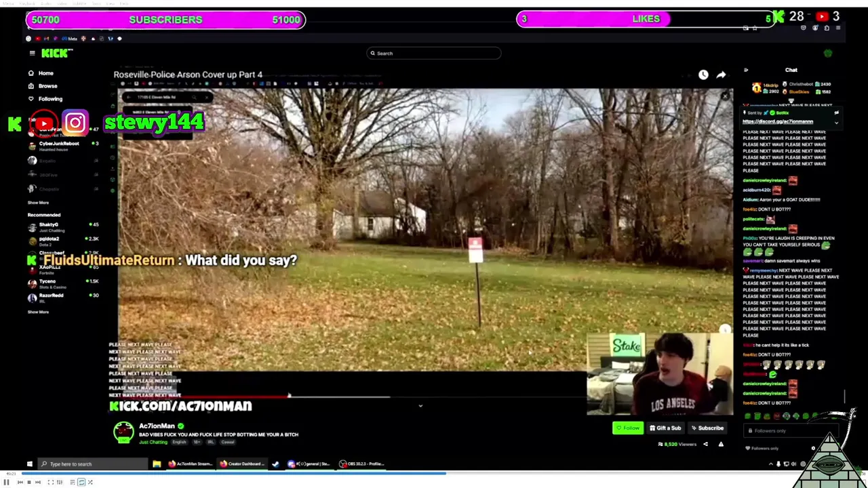
Task: Collapse the Chat panel arrow
Action: (746, 70)
